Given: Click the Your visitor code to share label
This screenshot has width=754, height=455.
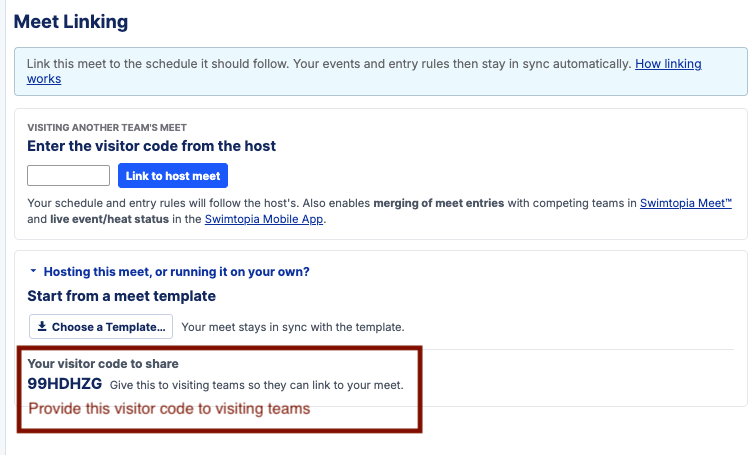Looking at the screenshot, I should 103,364.
